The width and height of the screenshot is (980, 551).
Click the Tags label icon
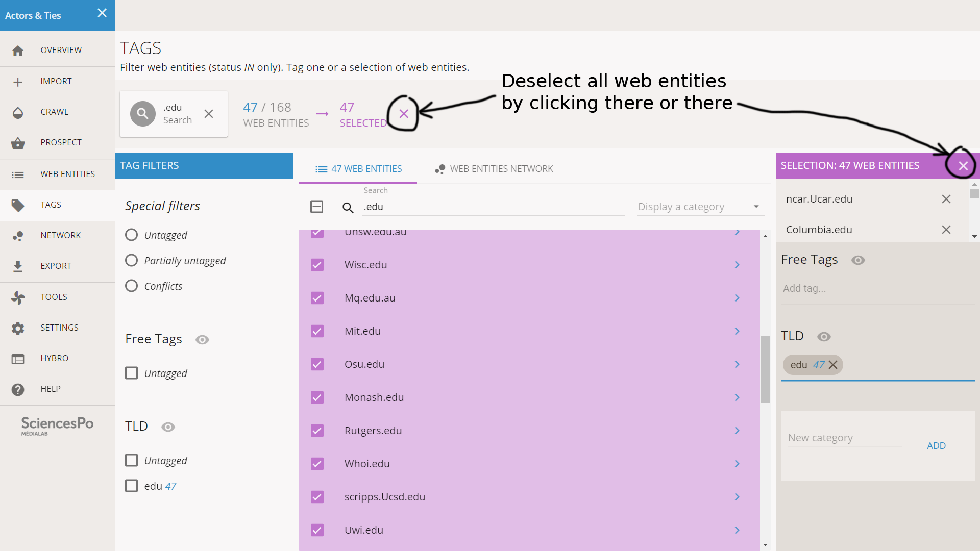(x=18, y=205)
